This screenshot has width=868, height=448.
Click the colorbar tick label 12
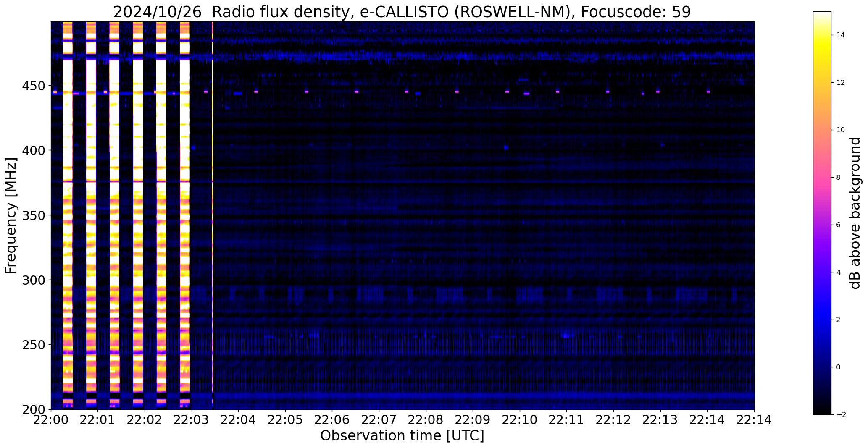click(x=840, y=83)
